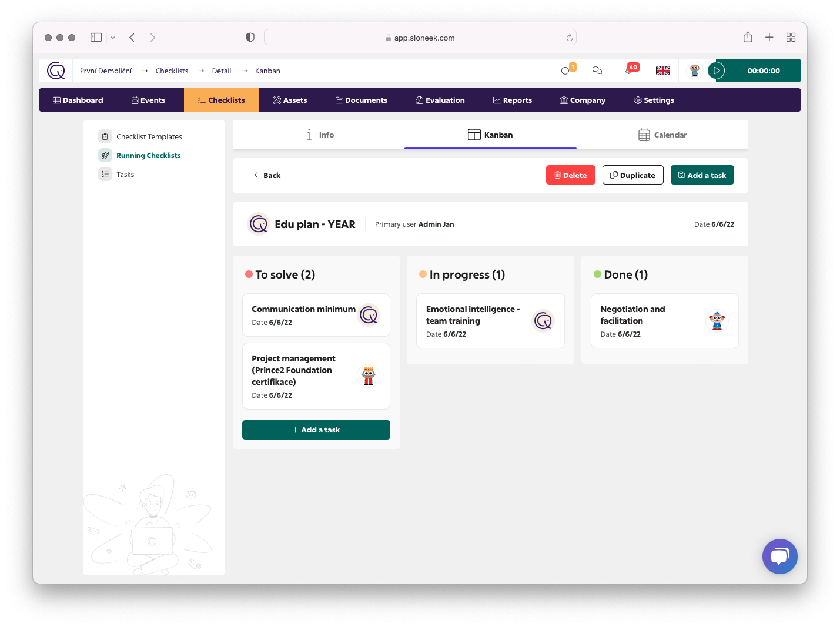Open Company menu
Image resolution: width=840 pixels, height=627 pixels.
(583, 100)
